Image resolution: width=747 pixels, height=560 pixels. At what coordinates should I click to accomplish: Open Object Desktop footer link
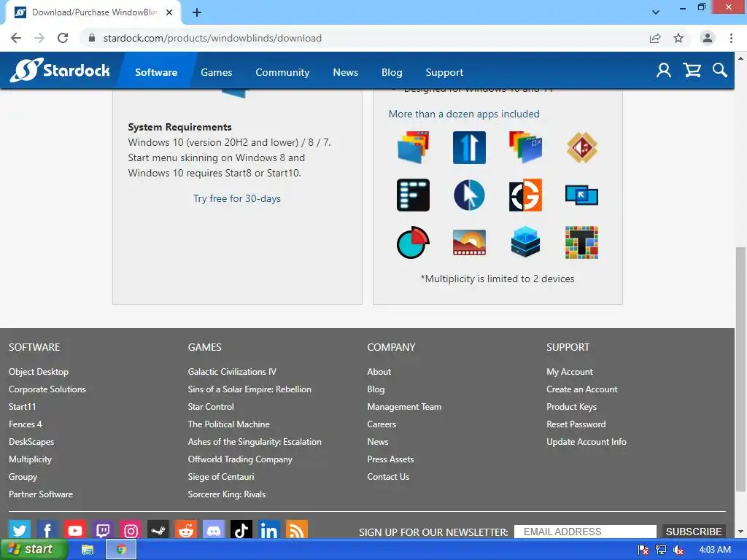click(39, 371)
